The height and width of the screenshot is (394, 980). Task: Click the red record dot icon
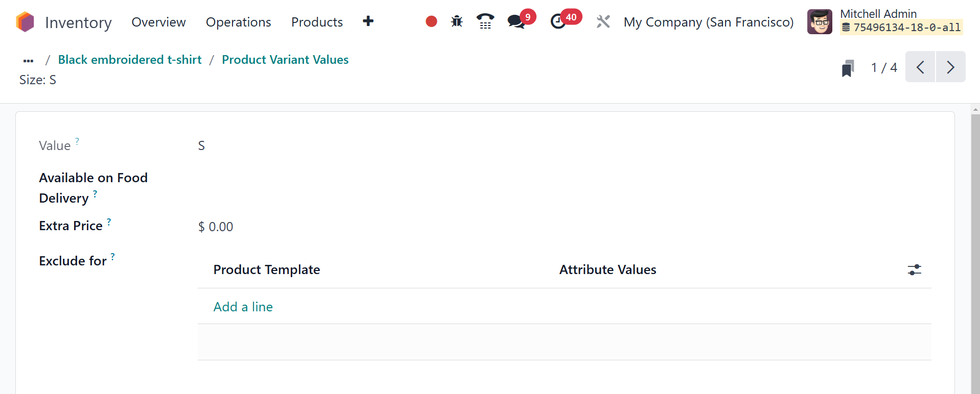click(x=431, y=21)
